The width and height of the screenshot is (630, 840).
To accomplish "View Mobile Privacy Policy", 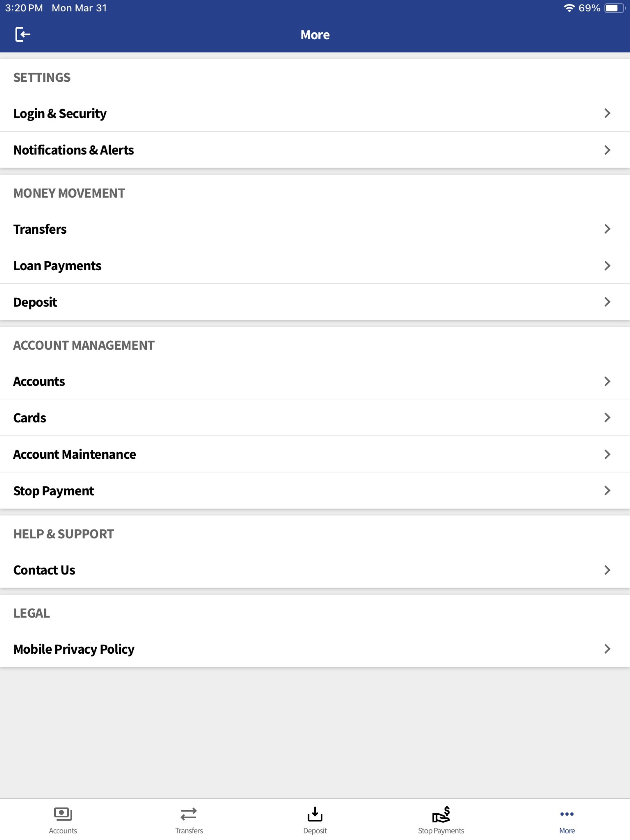I will (x=315, y=649).
